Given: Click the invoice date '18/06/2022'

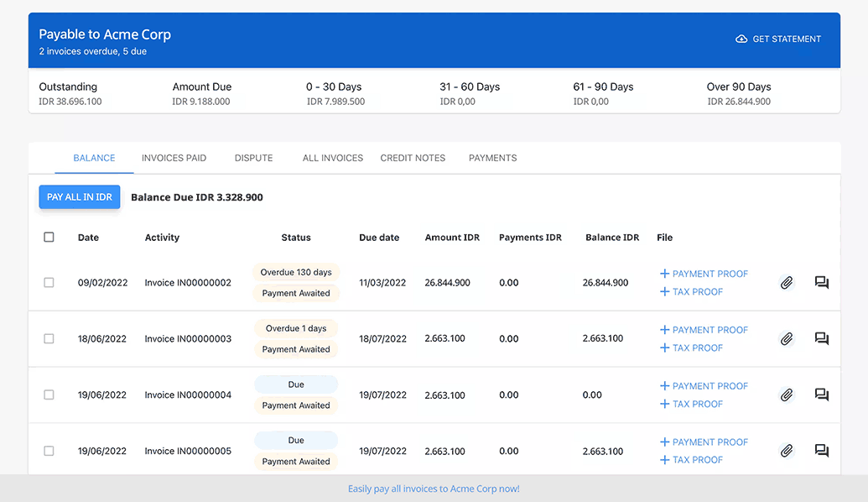Looking at the screenshot, I should 101,338.
